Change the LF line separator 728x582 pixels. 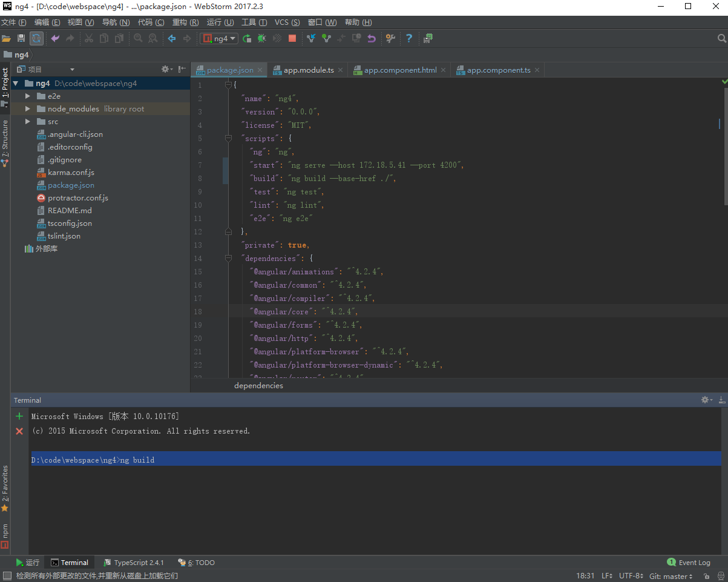tap(607, 577)
